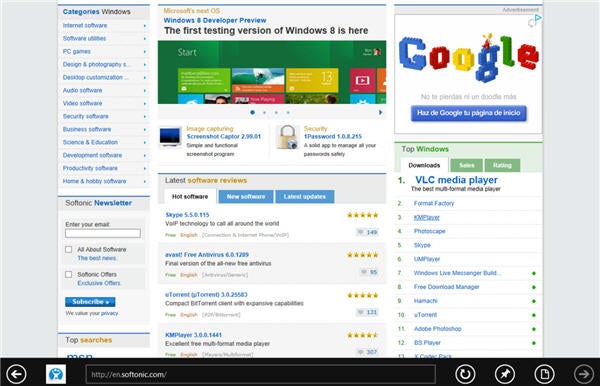Open the 1Password 1.0.0.215 link
This screenshot has height=386, width=600.
(333, 137)
